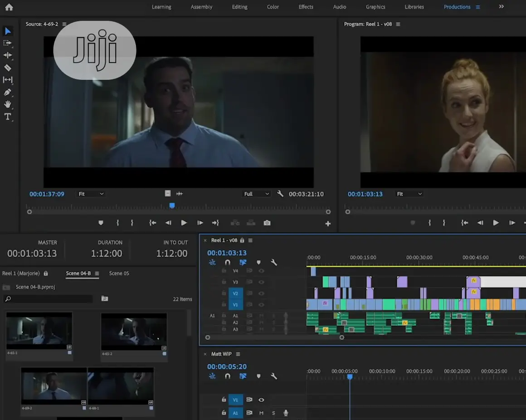Open Full playback resolution dropdown
Viewport: 526px width, 420px height.
click(256, 194)
